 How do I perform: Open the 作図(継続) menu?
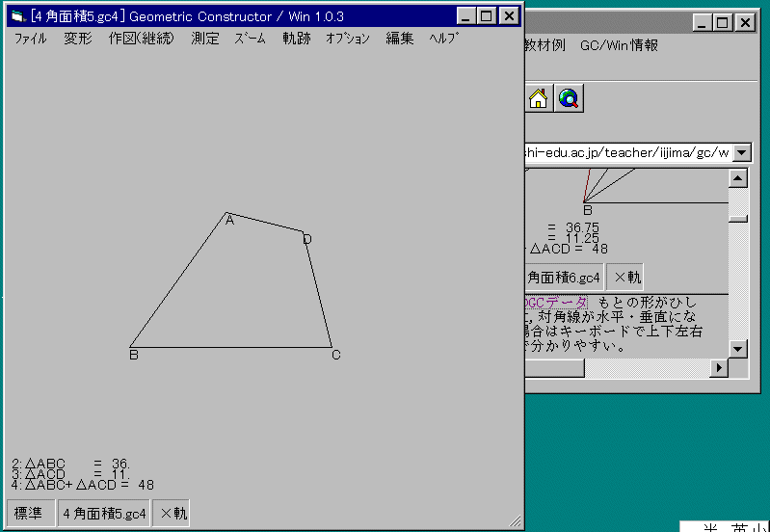[142, 39]
